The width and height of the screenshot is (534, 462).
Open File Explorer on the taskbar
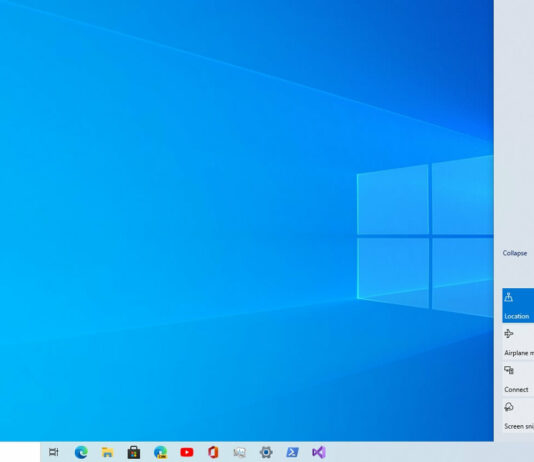[x=108, y=452]
